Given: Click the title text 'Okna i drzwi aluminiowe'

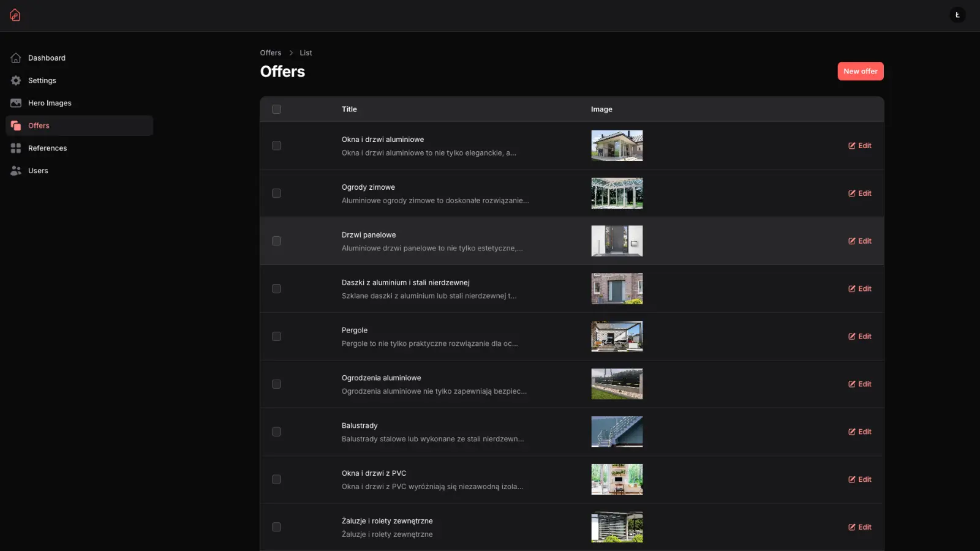Looking at the screenshot, I should coord(383,140).
